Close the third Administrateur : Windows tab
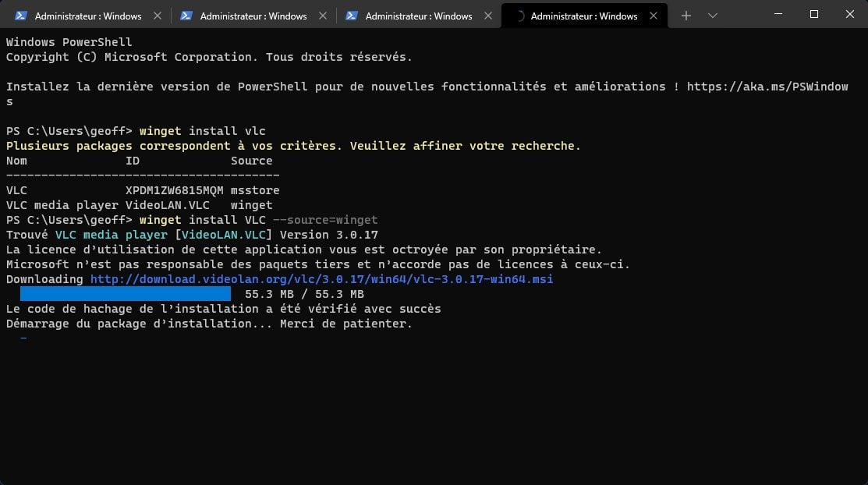The width and height of the screenshot is (868, 485). click(x=487, y=16)
